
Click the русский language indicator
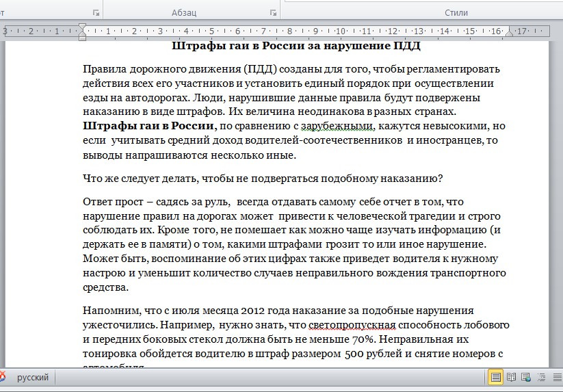click(x=33, y=378)
